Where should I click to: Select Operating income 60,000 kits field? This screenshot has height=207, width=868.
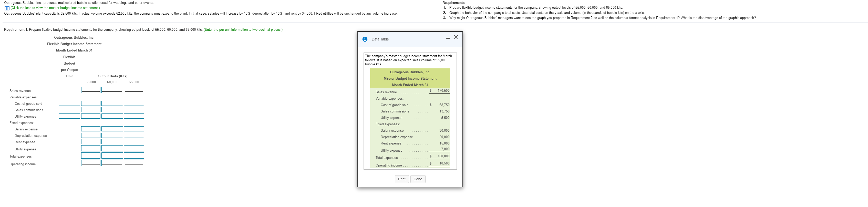point(112,163)
